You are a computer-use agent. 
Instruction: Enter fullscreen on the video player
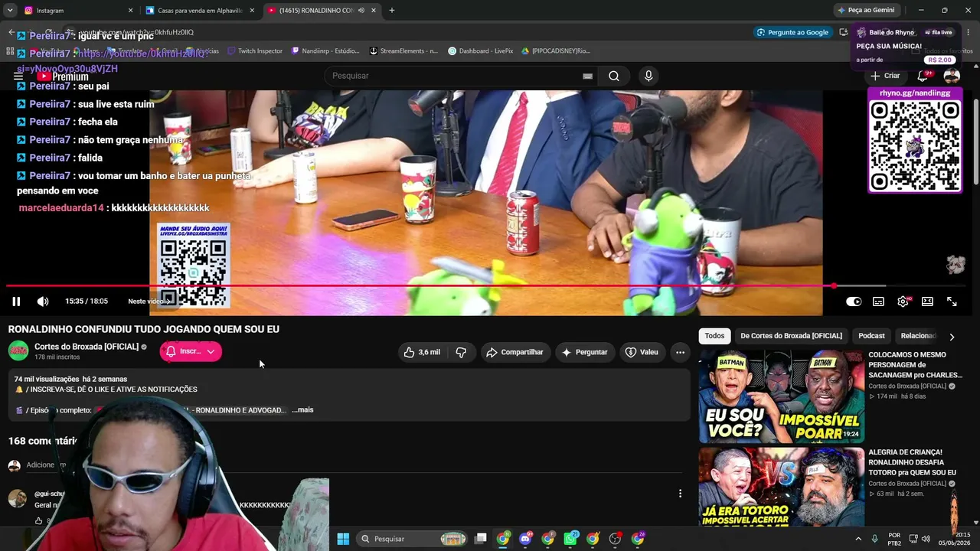coord(952,302)
